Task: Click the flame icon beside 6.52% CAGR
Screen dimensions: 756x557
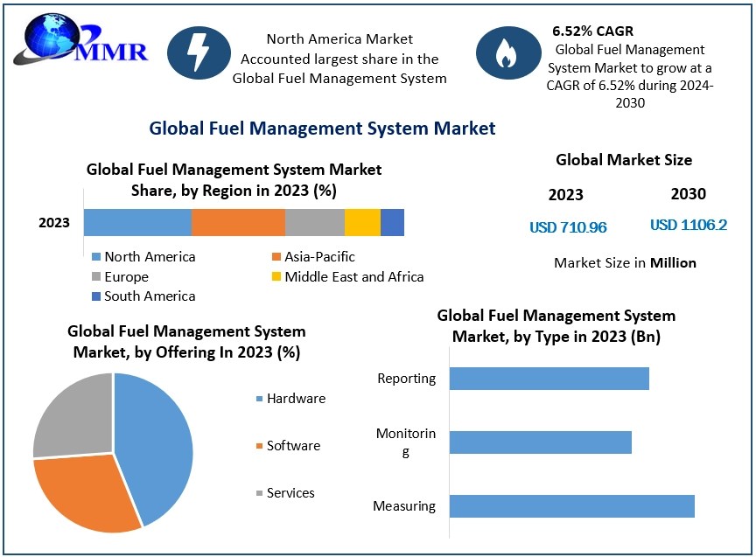Action: tap(506, 52)
